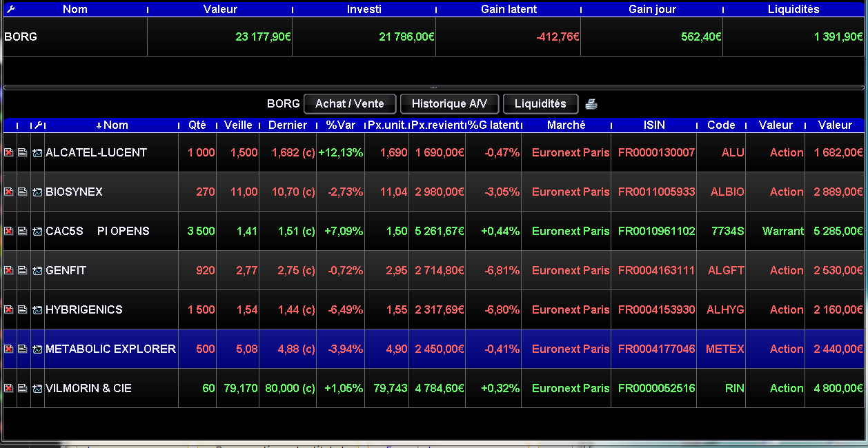Open the note sheet icon for ALCATEL-LUCENT
868x448 pixels.
[23, 152]
